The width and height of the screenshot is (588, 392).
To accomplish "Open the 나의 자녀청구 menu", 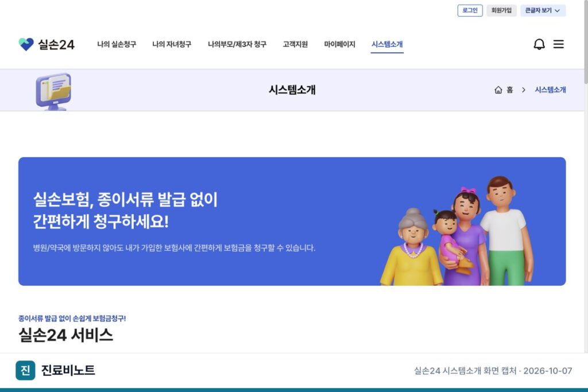I will point(172,44).
